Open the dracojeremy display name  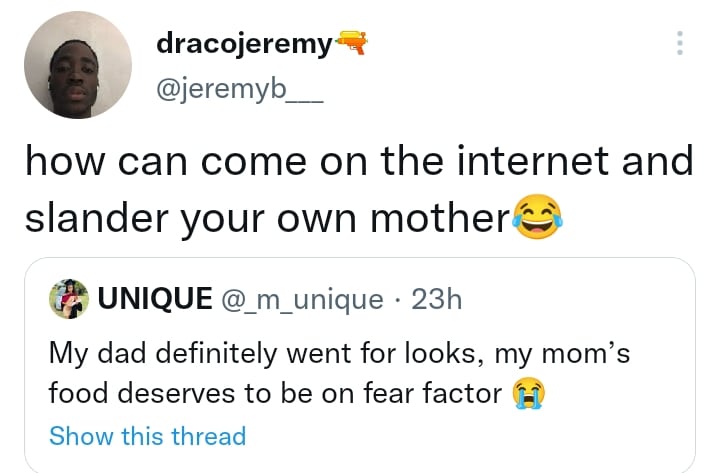245,43
